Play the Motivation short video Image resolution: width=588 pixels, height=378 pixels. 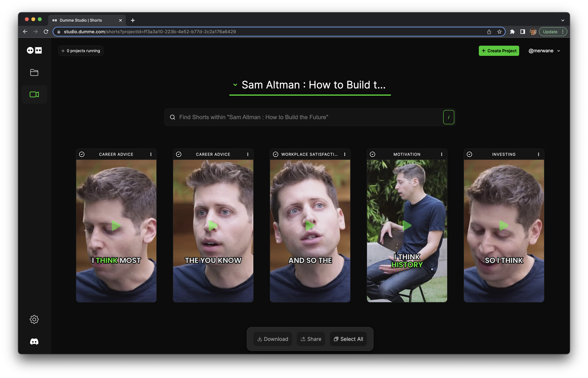[x=407, y=225]
